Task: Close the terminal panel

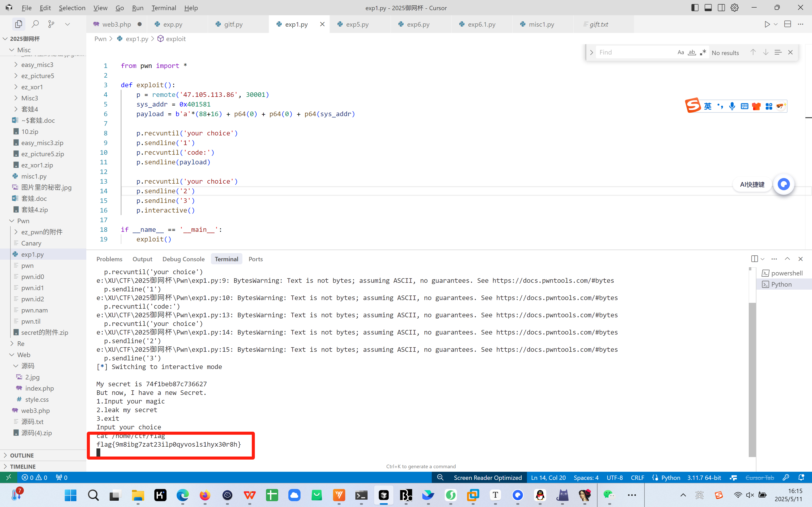Action: click(x=801, y=259)
